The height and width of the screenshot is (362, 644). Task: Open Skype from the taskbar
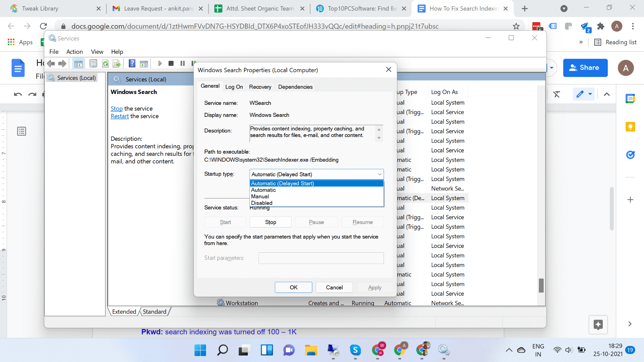(x=356, y=350)
